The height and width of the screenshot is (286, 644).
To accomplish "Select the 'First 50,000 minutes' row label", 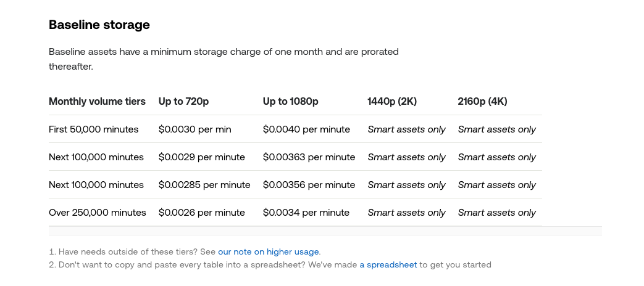I will (x=94, y=129).
